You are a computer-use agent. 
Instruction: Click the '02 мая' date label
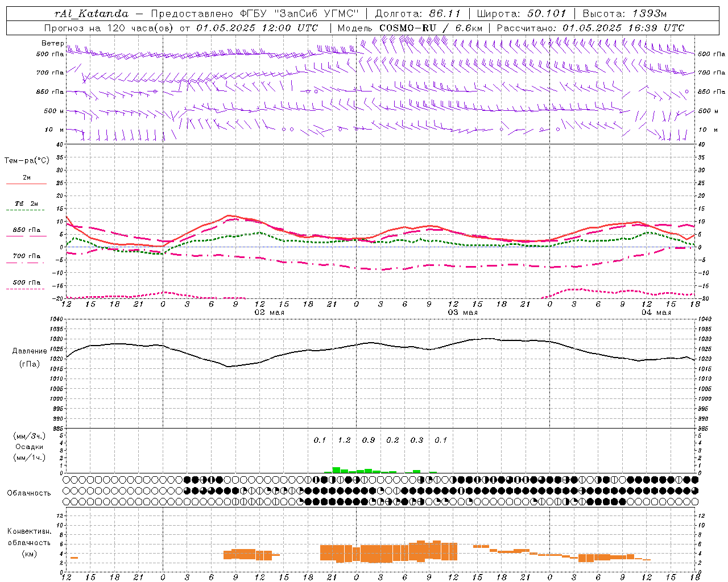[x=270, y=313]
